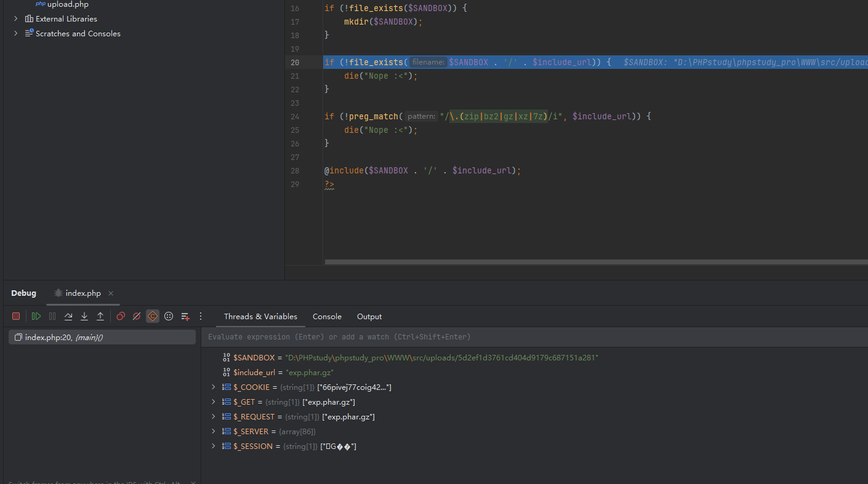Step Into the current line
Viewport: 868px width, 484px height.
click(x=84, y=316)
